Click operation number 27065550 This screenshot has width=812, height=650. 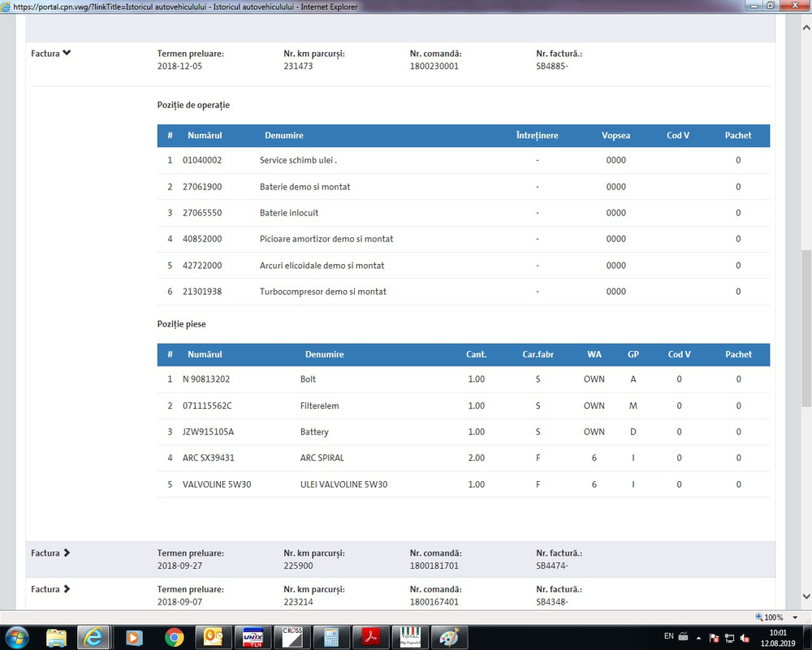(x=202, y=213)
